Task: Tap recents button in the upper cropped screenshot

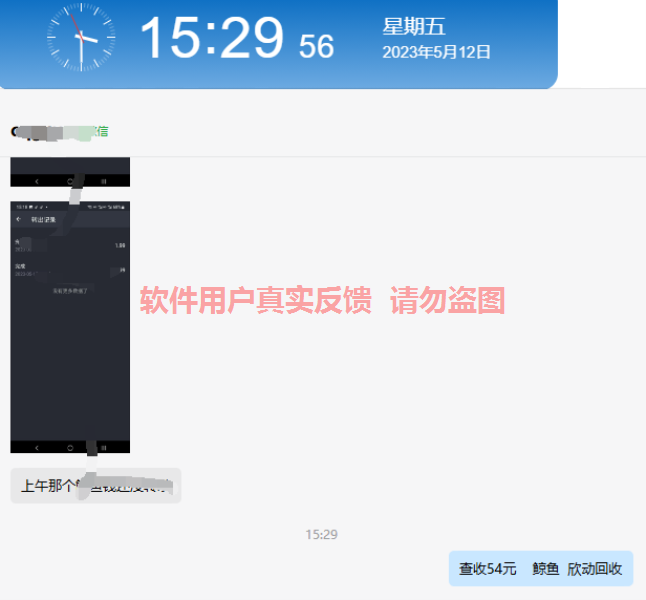Action: point(104,181)
